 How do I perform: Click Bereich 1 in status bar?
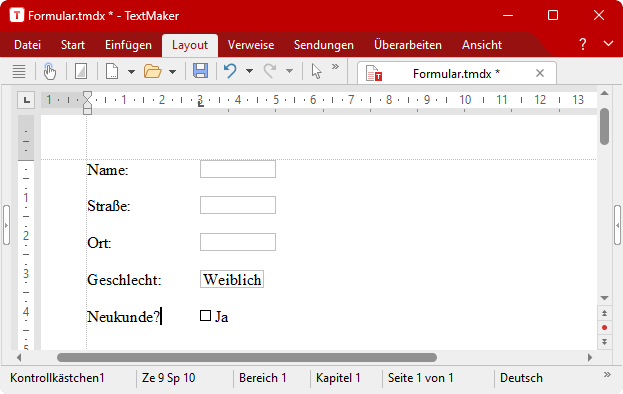[x=263, y=378]
